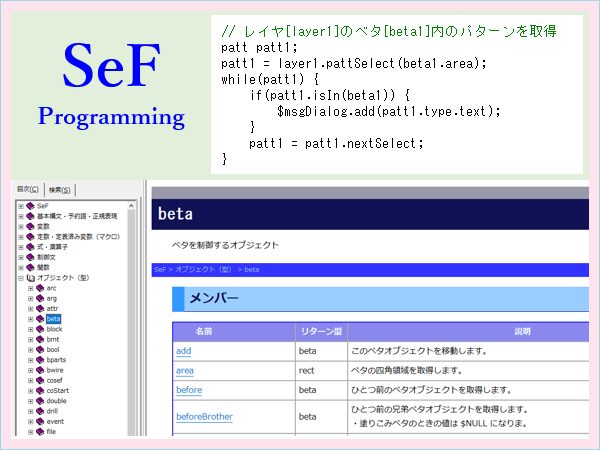Collapse the オブジェクト（型） tree node

[x=20, y=278]
